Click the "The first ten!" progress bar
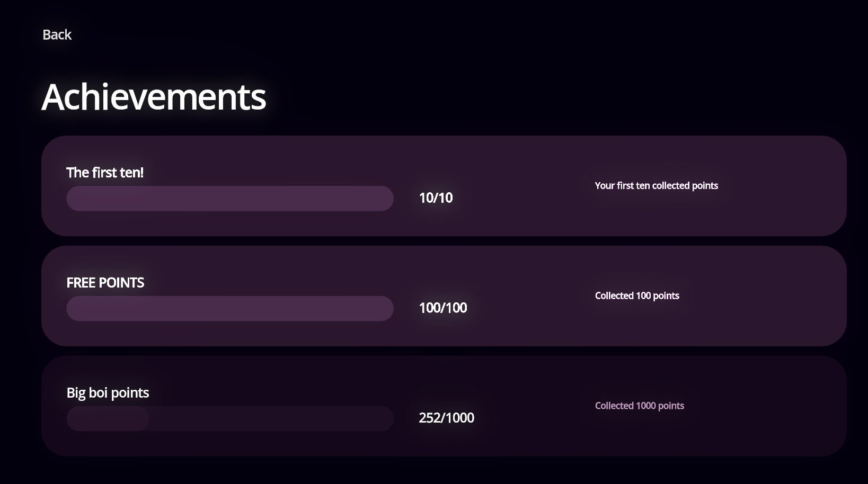 229,199
